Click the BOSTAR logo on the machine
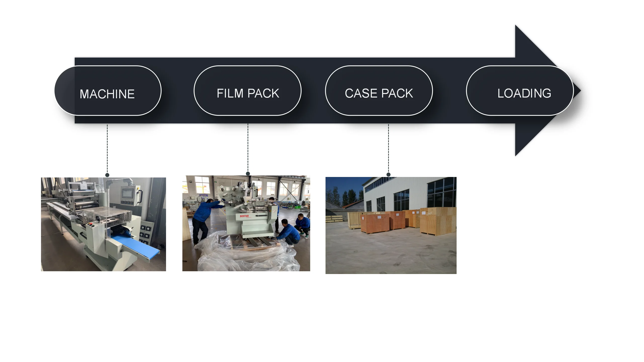Viewport: 644px width, 362px height. pyautogui.click(x=244, y=216)
